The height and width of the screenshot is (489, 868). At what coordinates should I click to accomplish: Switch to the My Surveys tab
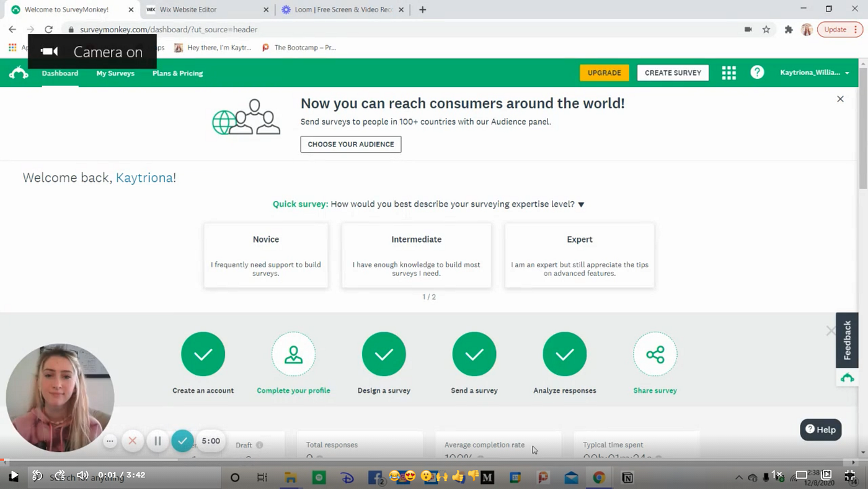[115, 73]
